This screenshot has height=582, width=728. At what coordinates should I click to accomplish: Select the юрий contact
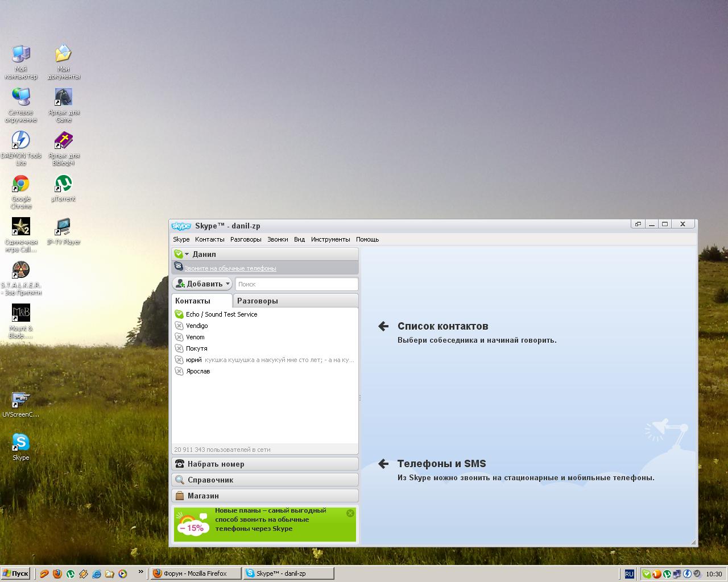coord(265,360)
